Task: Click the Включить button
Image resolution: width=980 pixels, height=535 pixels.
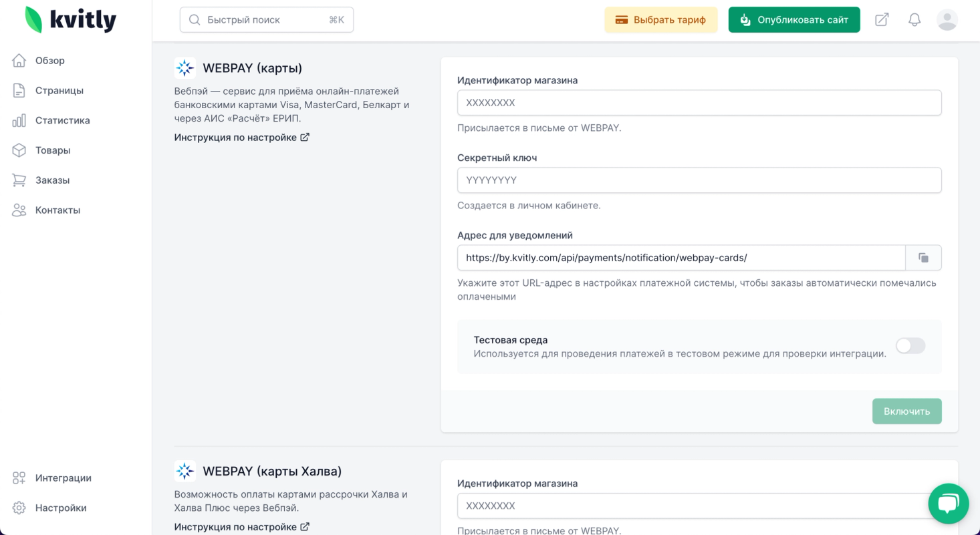Action: click(x=906, y=411)
